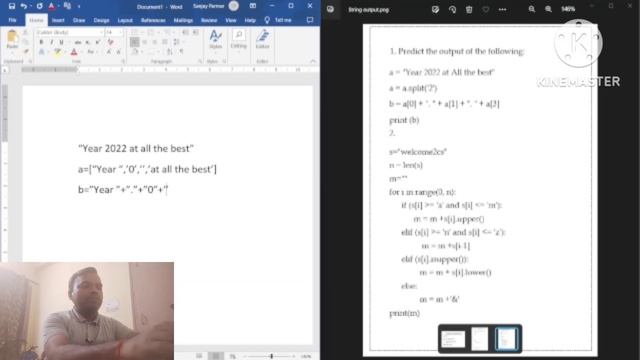This screenshot has width=640, height=360.
Task: Open the Editing find menu
Action: click(x=238, y=40)
